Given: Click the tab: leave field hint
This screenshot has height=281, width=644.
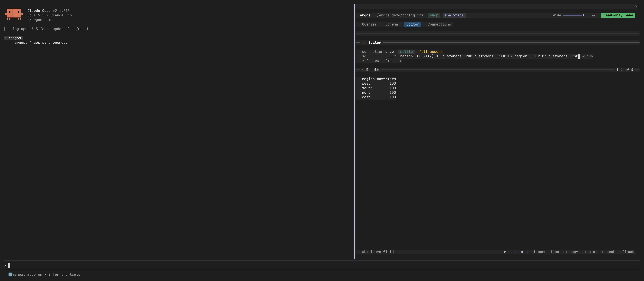Looking at the screenshot, I should click(377, 252).
